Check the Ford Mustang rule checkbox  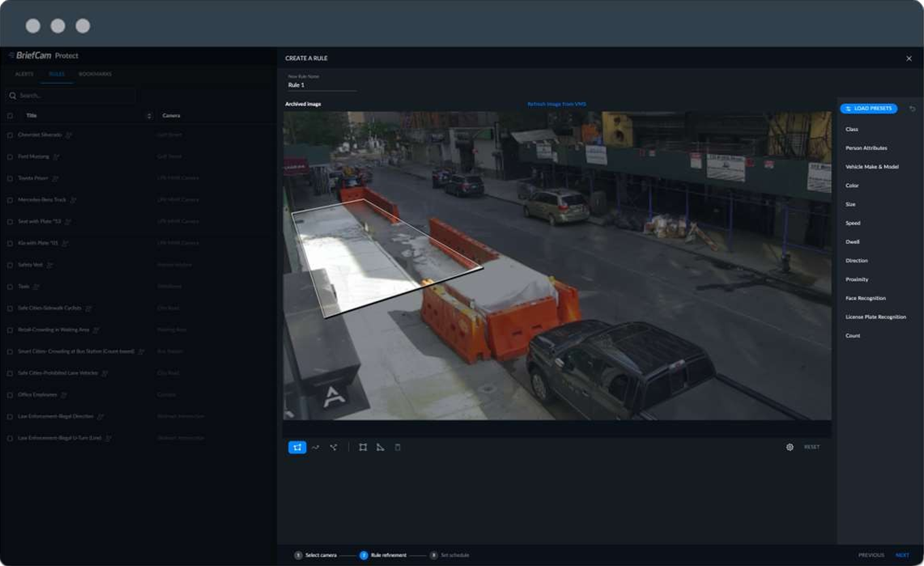[10, 157]
